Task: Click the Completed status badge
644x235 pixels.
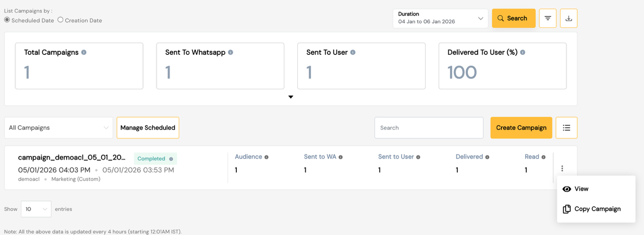Action: 155,159
